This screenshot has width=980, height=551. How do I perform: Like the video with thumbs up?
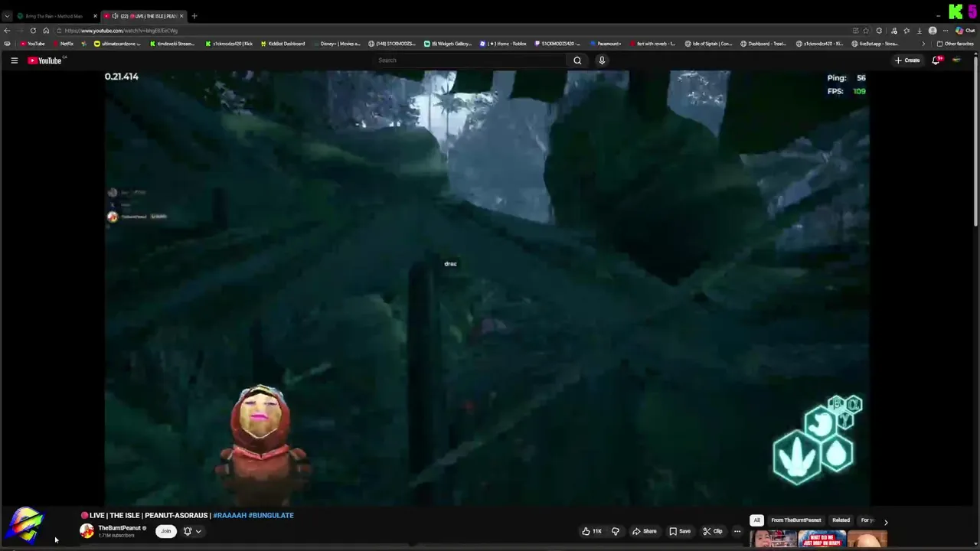pyautogui.click(x=591, y=531)
